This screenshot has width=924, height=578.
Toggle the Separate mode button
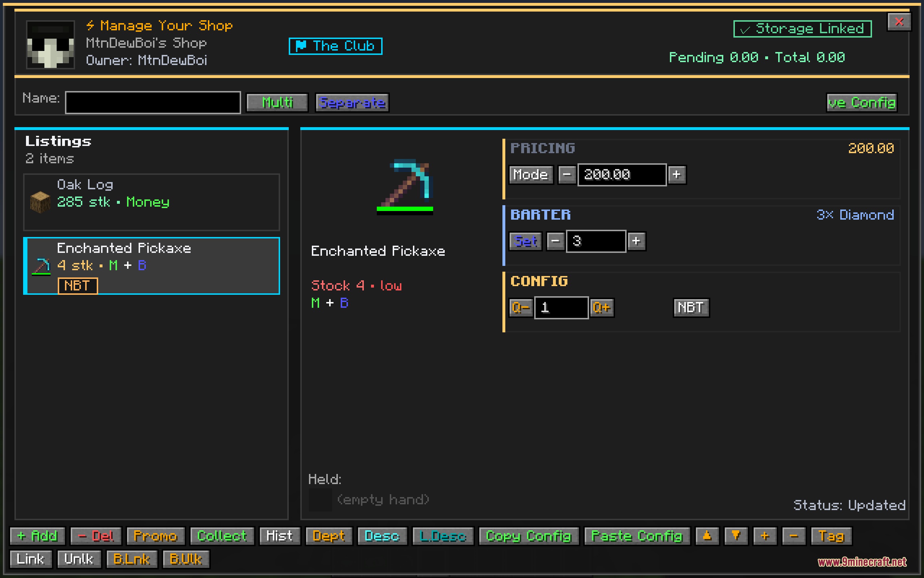pos(352,103)
